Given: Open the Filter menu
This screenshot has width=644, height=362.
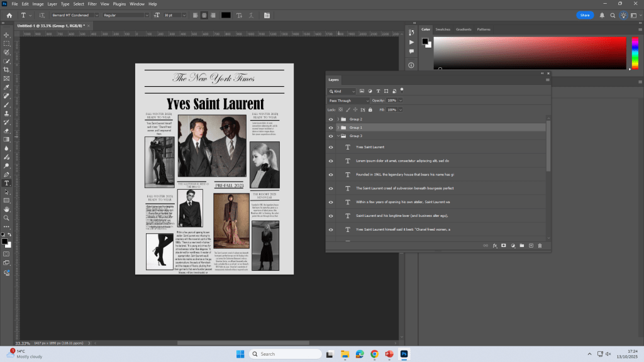Looking at the screenshot, I should point(92,4).
